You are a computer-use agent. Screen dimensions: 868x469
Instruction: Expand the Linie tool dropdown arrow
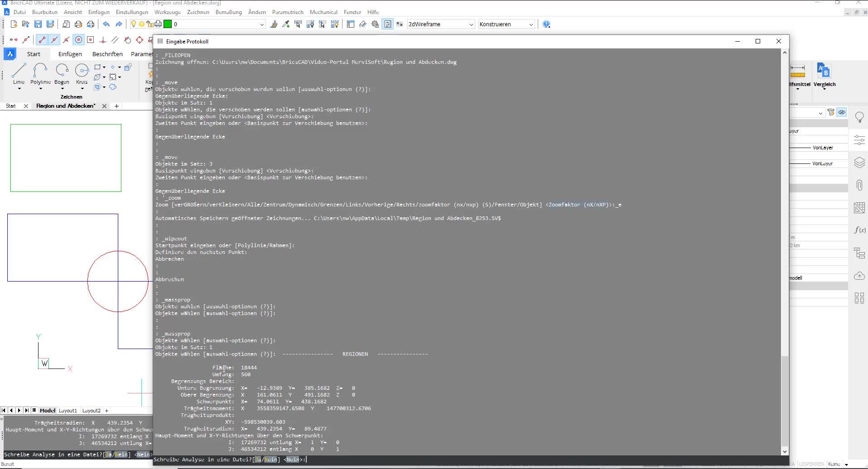point(19,89)
